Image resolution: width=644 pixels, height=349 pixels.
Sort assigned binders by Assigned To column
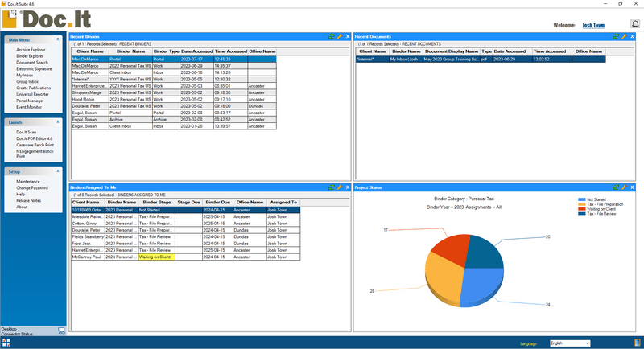click(283, 202)
